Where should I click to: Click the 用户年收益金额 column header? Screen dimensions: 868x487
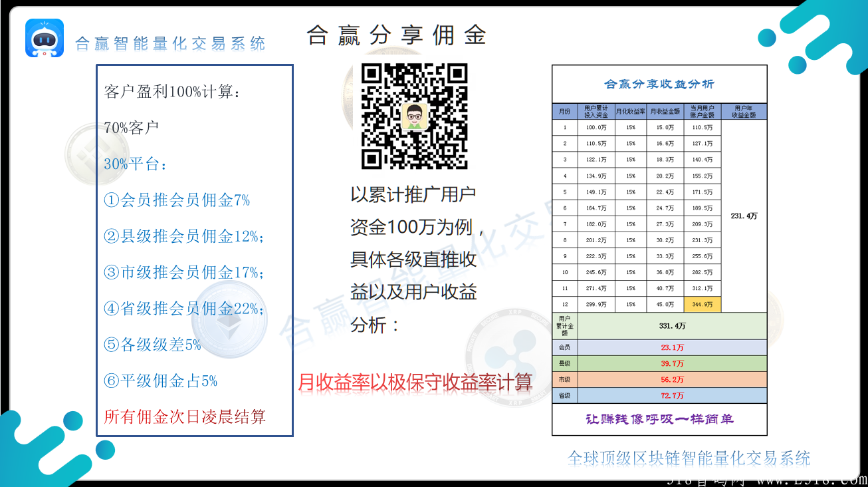[744, 111]
